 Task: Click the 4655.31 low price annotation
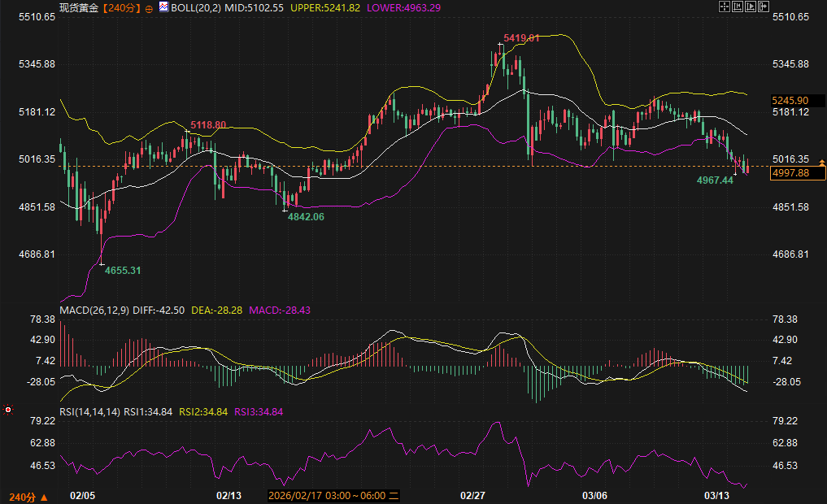(x=123, y=270)
